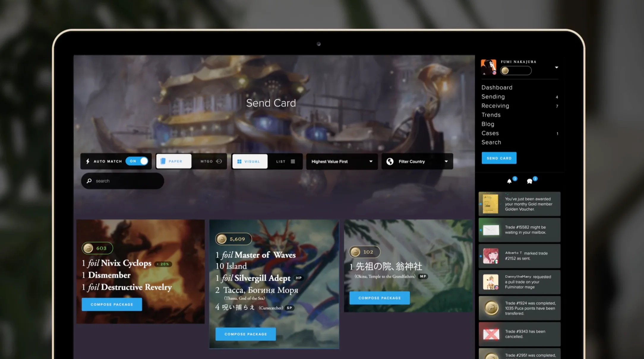644x359 pixels.
Task: Open Trade #9343 cancelled notification
Action: (520, 334)
